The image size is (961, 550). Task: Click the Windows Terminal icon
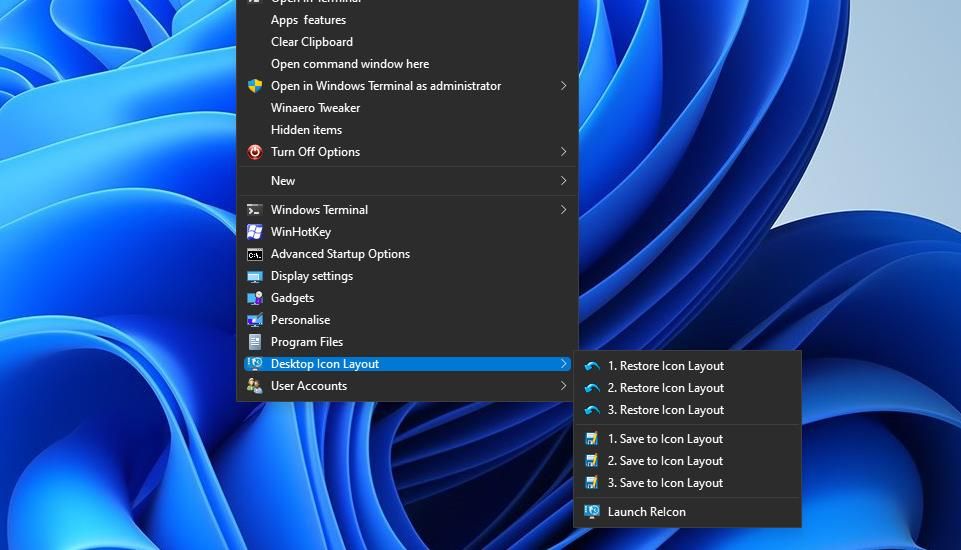pos(255,210)
